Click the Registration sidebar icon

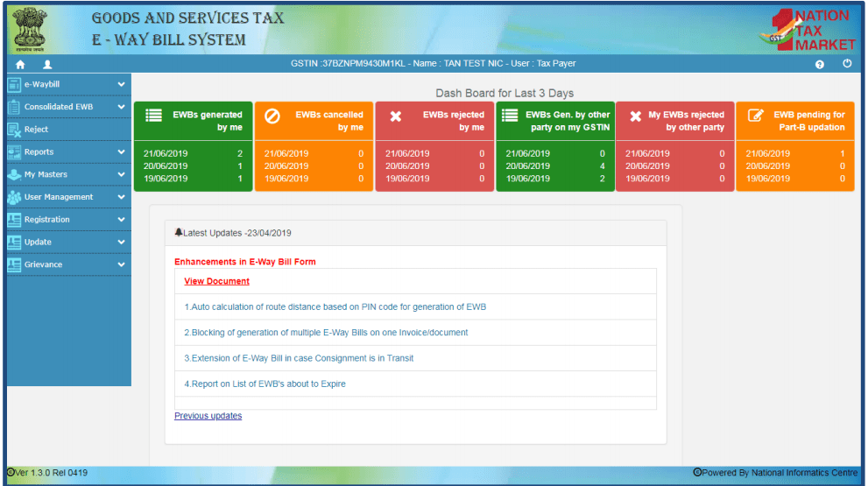(14, 220)
